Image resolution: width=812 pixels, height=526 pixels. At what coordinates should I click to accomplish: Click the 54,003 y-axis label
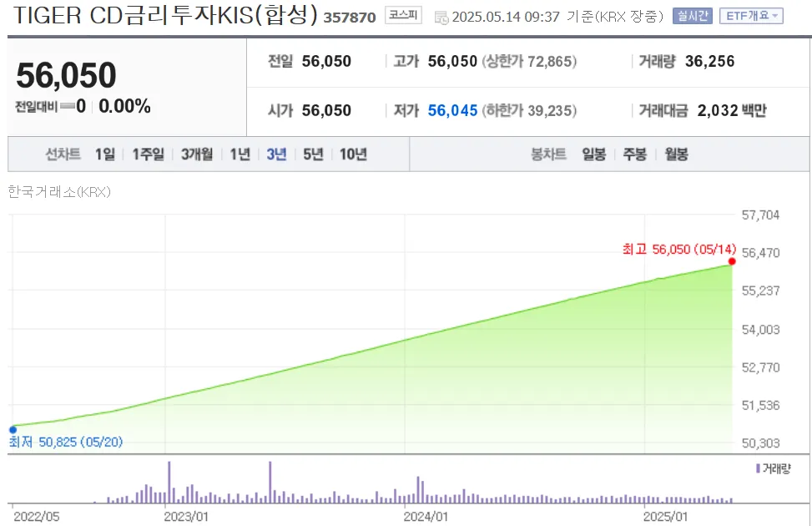[x=760, y=330]
